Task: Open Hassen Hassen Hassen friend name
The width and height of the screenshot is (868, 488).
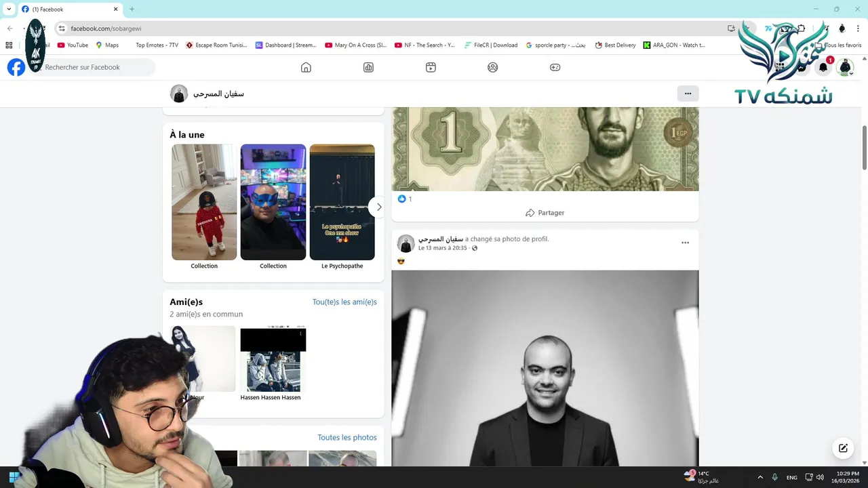Action: pyautogui.click(x=271, y=397)
